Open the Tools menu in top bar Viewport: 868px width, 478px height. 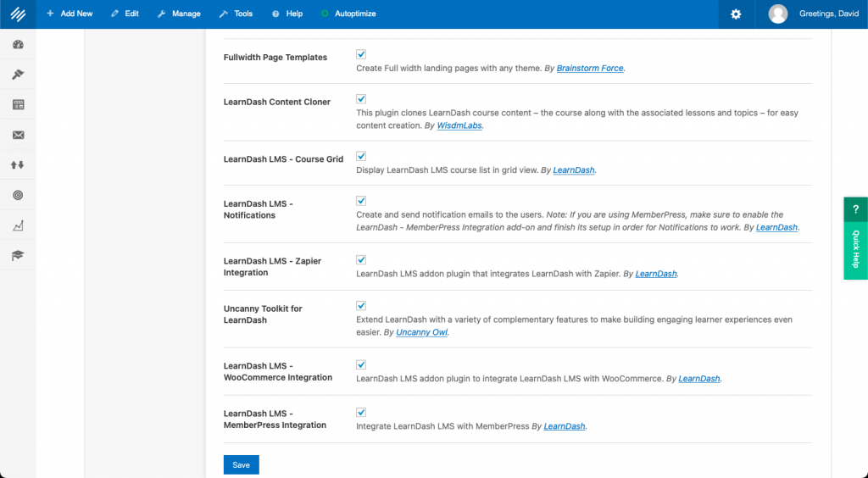coord(236,14)
